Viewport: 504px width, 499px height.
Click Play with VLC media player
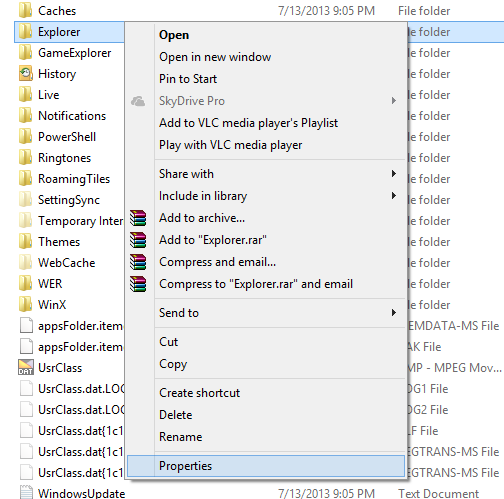click(x=266, y=145)
